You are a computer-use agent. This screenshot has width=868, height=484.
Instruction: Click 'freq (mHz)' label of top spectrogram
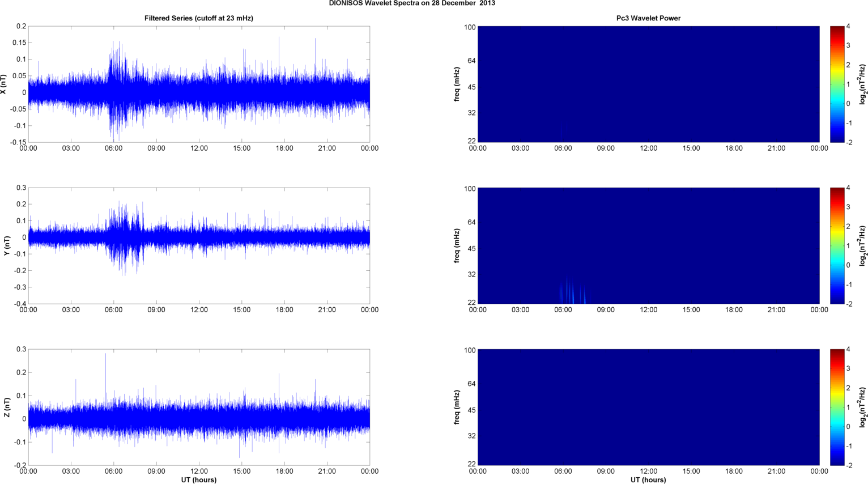point(457,84)
